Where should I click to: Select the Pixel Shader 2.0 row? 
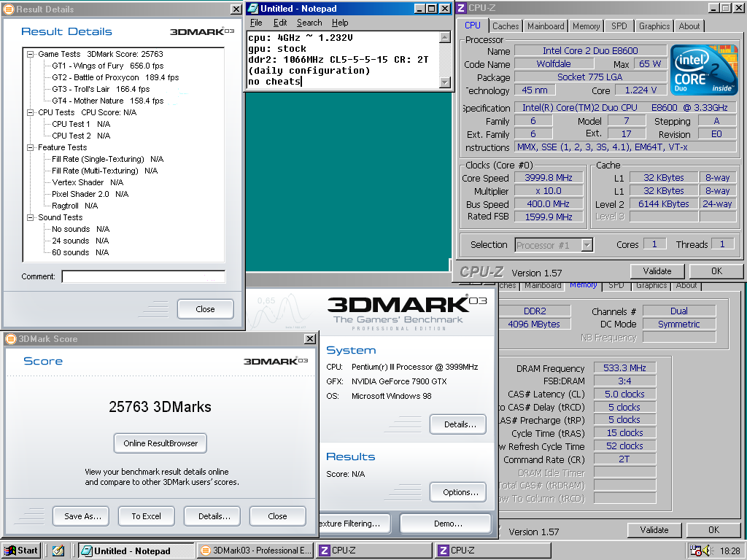coord(90,194)
